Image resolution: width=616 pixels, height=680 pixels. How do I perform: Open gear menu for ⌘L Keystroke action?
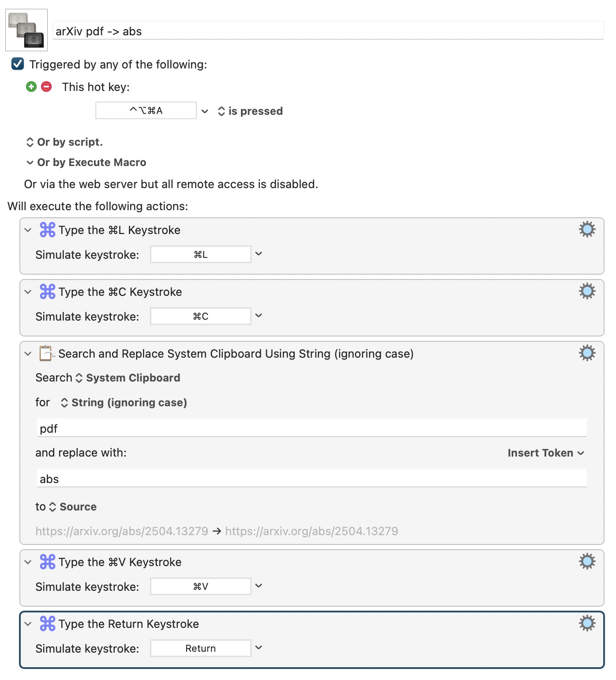point(587,230)
